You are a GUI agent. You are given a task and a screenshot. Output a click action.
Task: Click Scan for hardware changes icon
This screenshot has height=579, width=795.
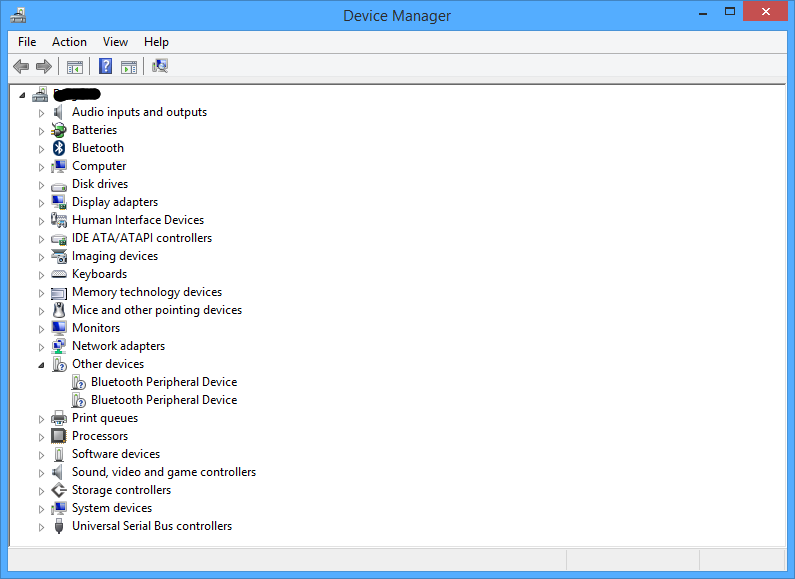[x=160, y=66]
